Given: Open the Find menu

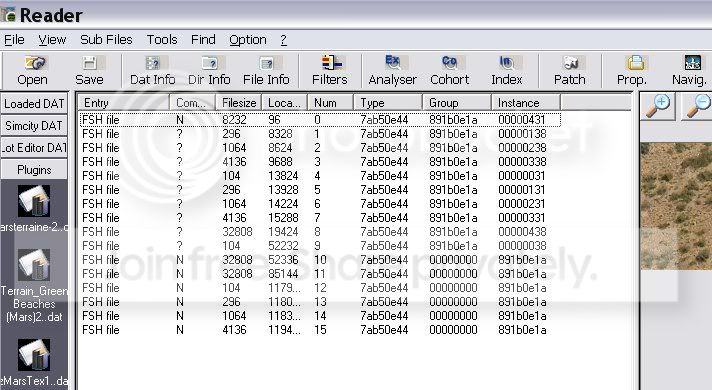Looking at the screenshot, I should pyautogui.click(x=203, y=40).
